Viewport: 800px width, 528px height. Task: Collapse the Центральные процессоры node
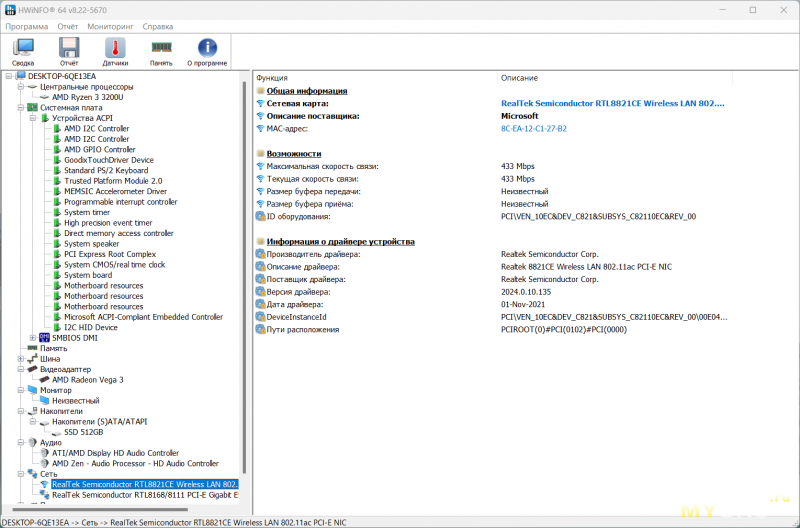20,87
